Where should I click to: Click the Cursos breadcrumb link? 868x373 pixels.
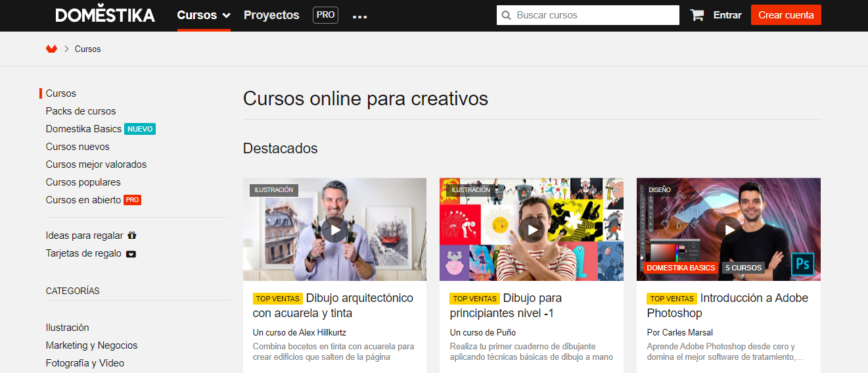88,49
